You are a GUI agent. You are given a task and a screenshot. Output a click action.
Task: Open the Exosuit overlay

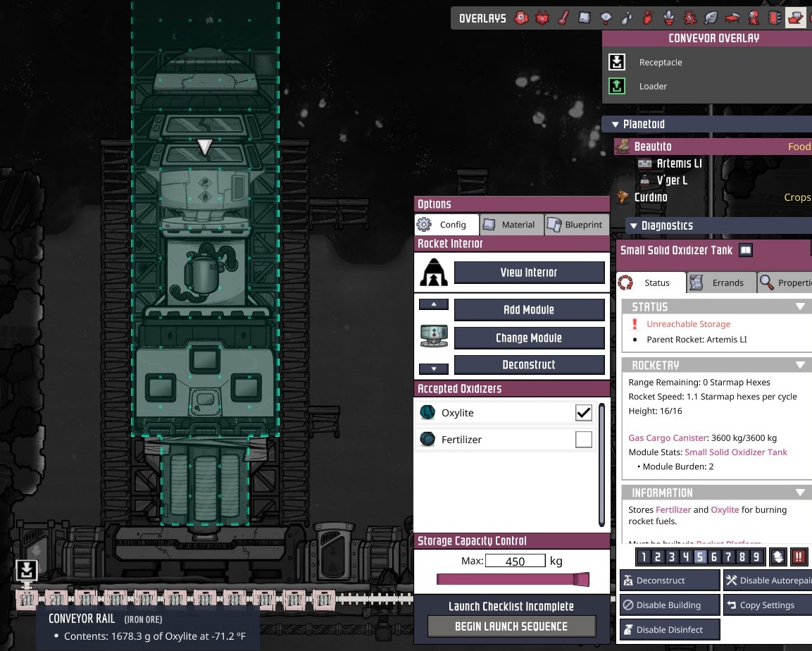point(754,18)
